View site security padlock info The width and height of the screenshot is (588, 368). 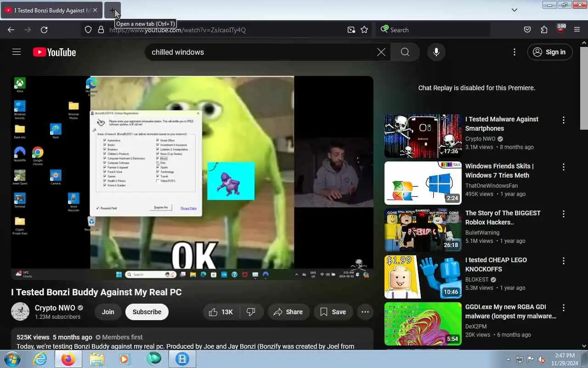click(101, 30)
